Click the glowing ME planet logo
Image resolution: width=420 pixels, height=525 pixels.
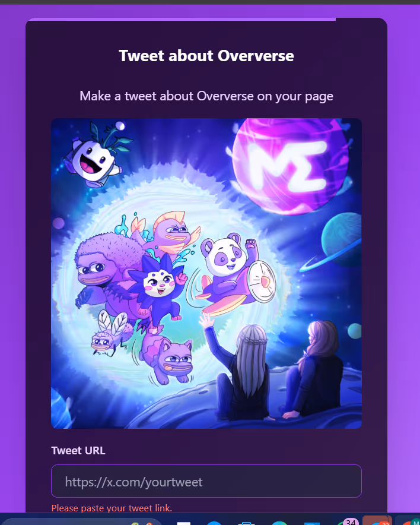pyautogui.click(x=290, y=166)
